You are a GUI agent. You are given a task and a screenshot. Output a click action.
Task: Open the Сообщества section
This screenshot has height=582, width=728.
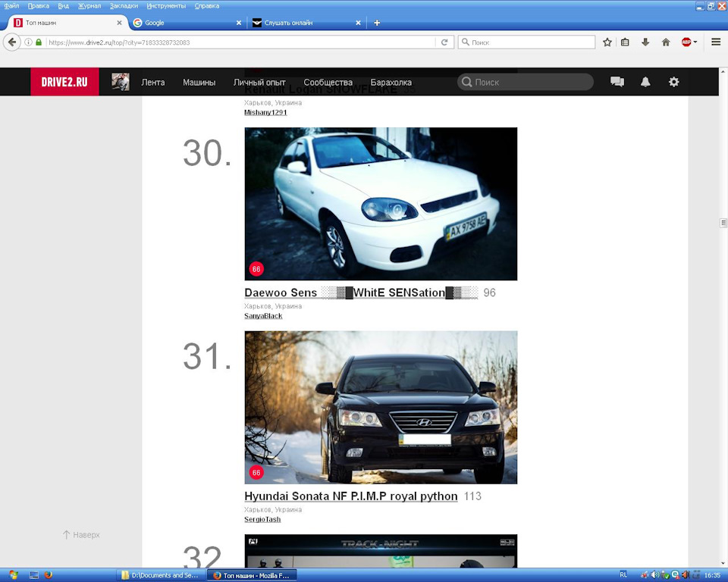click(x=328, y=82)
